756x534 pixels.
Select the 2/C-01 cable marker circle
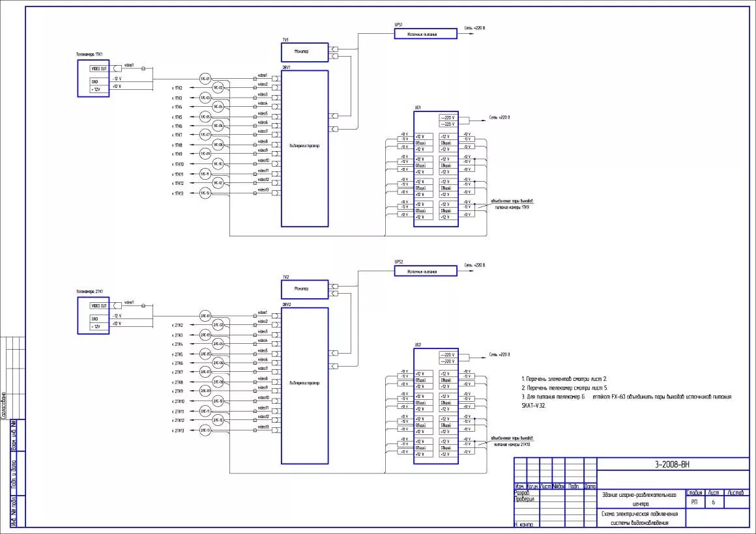pyautogui.click(x=205, y=316)
